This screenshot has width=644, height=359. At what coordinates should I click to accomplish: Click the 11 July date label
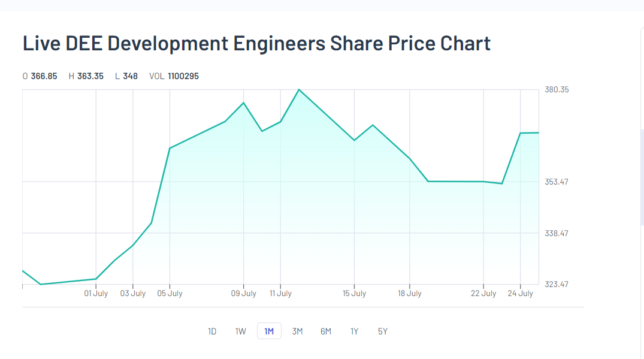tap(280, 294)
